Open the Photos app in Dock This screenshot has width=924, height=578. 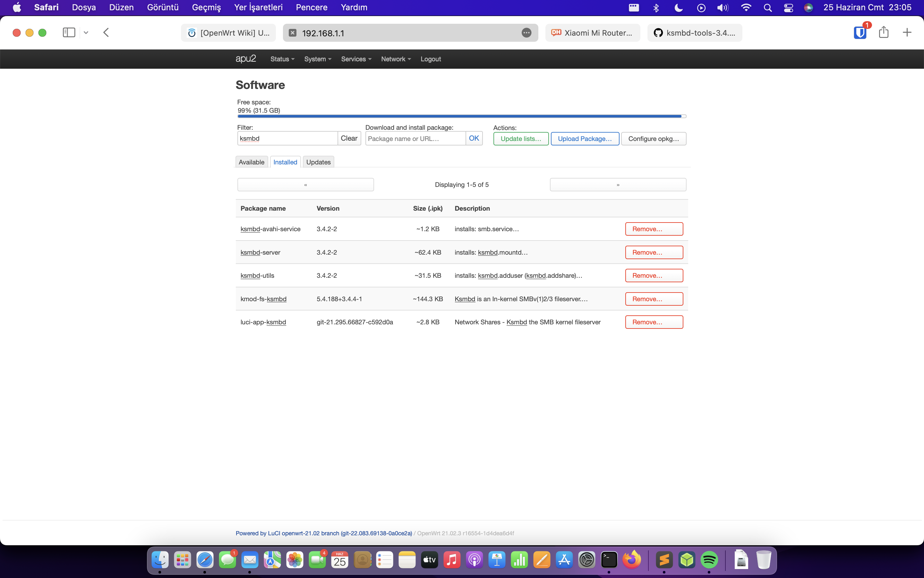pyautogui.click(x=295, y=560)
